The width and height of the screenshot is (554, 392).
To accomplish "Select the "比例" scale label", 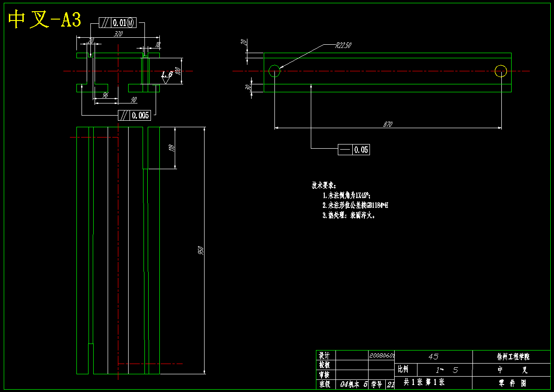I will pos(403,369).
